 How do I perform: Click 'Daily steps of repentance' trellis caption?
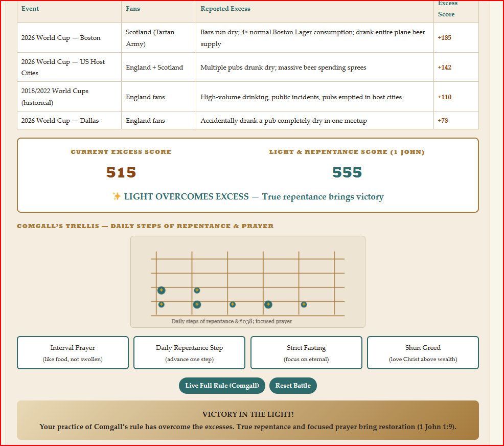point(232,321)
